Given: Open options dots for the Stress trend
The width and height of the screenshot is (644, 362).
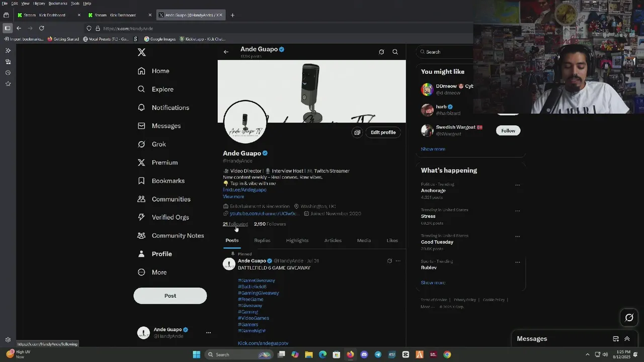Looking at the screenshot, I should [517, 211].
